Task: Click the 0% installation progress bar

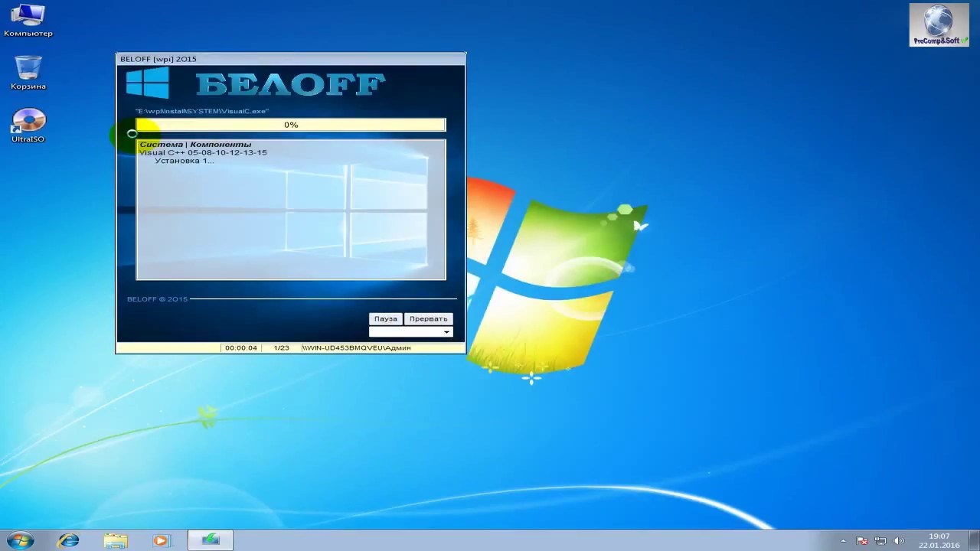Action: [291, 125]
